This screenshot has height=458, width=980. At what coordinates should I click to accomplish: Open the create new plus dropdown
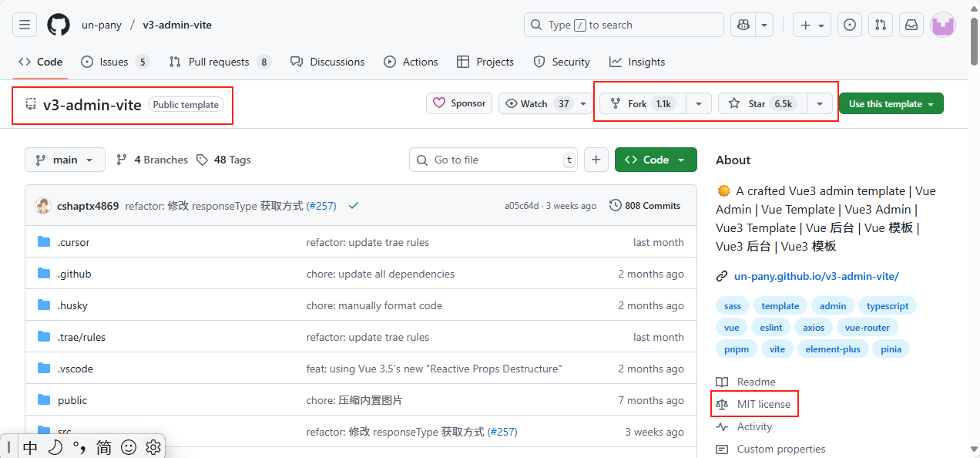(x=812, y=25)
